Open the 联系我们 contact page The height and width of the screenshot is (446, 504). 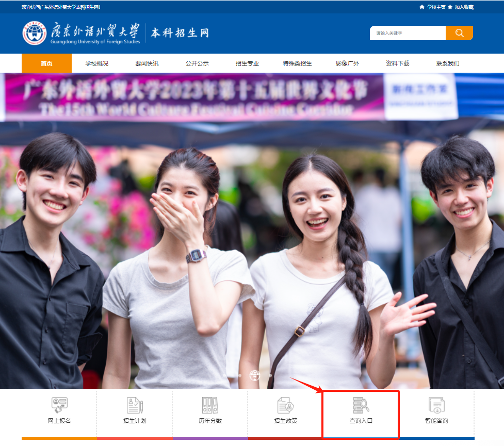[448, 63]
